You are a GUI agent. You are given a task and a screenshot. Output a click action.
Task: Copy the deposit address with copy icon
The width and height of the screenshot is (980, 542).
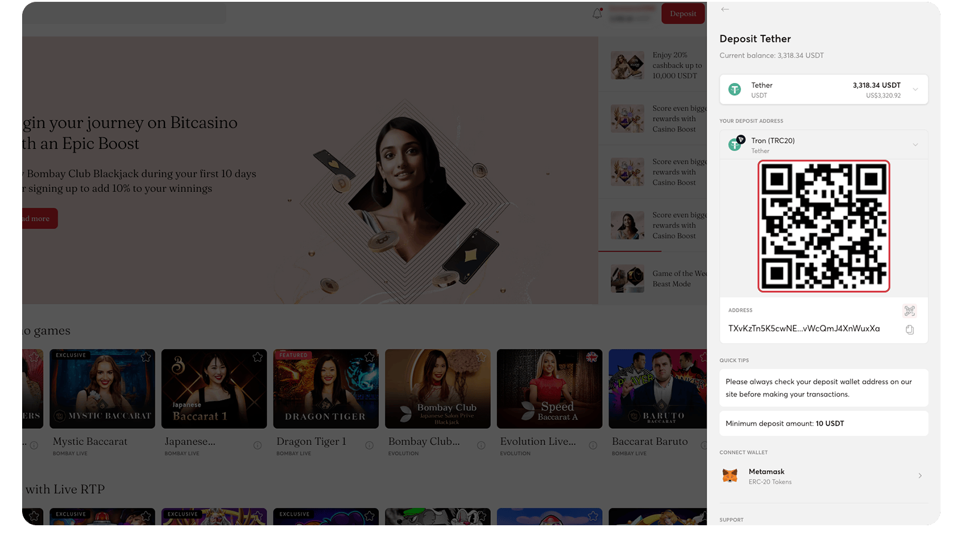909,330
